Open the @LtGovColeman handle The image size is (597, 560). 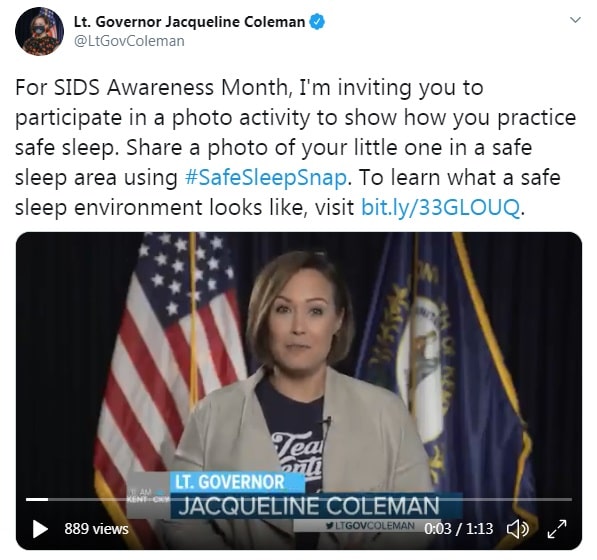(129, 41)
